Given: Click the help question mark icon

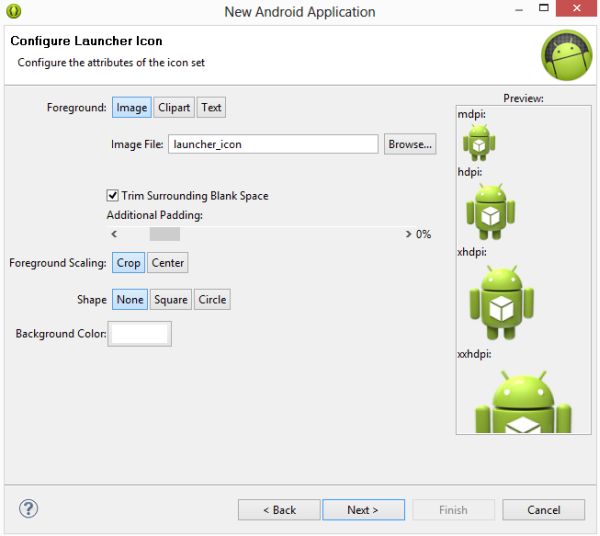Looking at the screenshot, I should pos(28,508).
